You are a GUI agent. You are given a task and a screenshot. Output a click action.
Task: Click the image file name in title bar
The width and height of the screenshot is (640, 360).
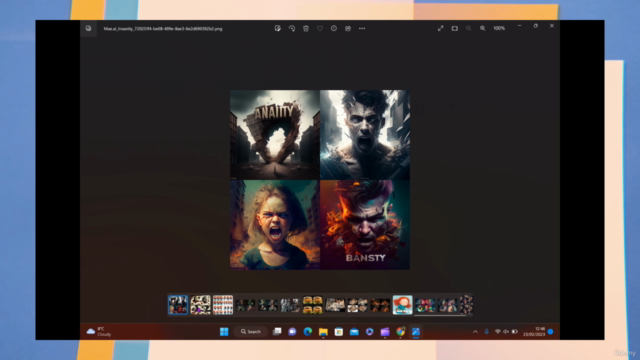click(x=163, y=29)
